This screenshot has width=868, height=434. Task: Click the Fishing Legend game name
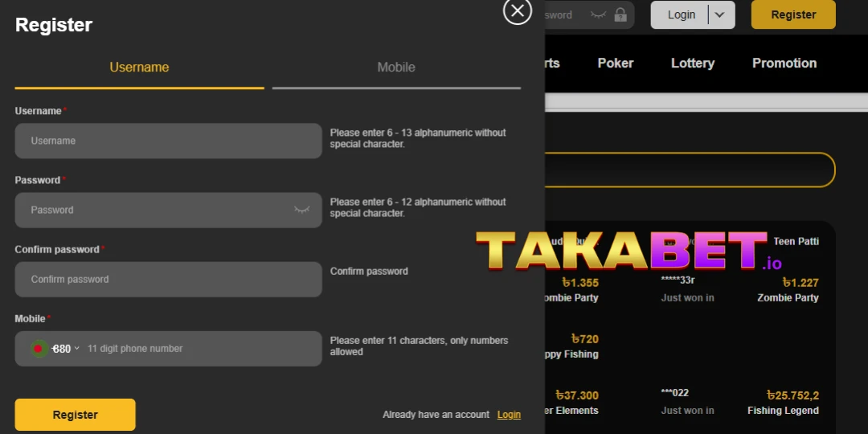pyautogui.click(x=783, y=411)
